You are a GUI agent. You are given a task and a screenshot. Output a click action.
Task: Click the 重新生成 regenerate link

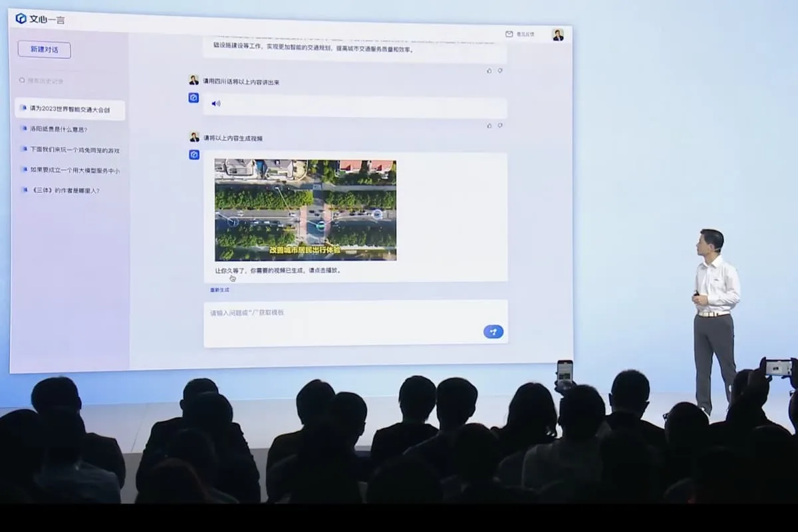click(219, 290)
